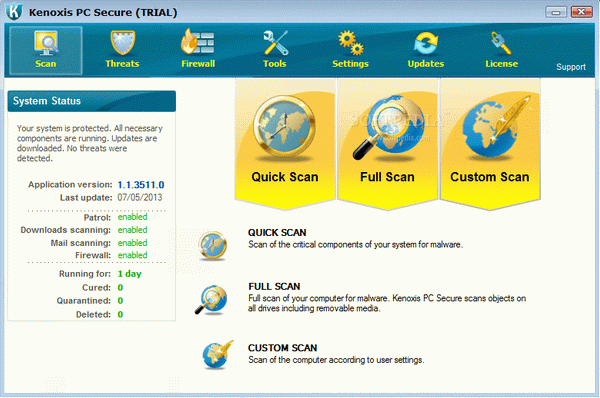Image resolution: width=600 pixels, height=398 pixels.
Task: Click small magnifier globe icon beside FULL SCAN
Action: pos(211,300)
